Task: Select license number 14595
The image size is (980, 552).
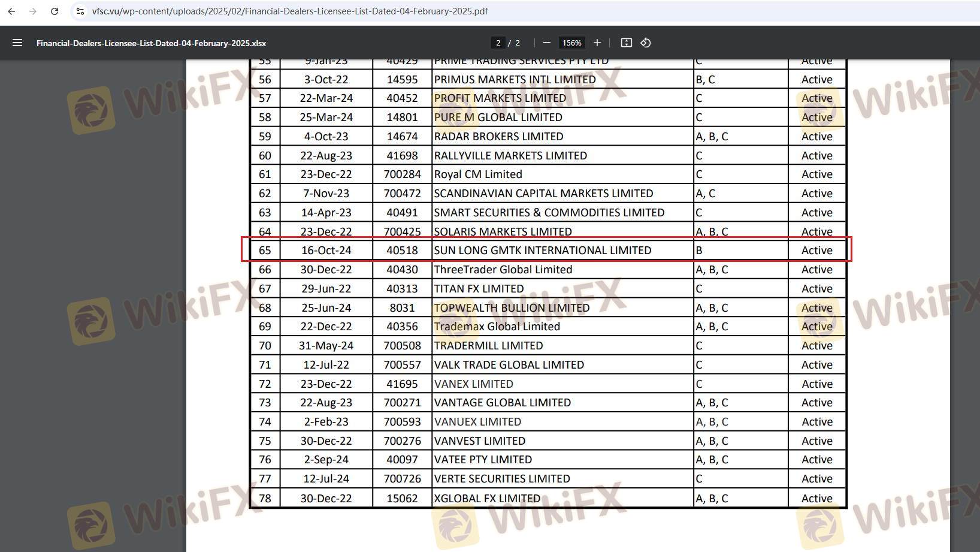Action: pos(402,80)
